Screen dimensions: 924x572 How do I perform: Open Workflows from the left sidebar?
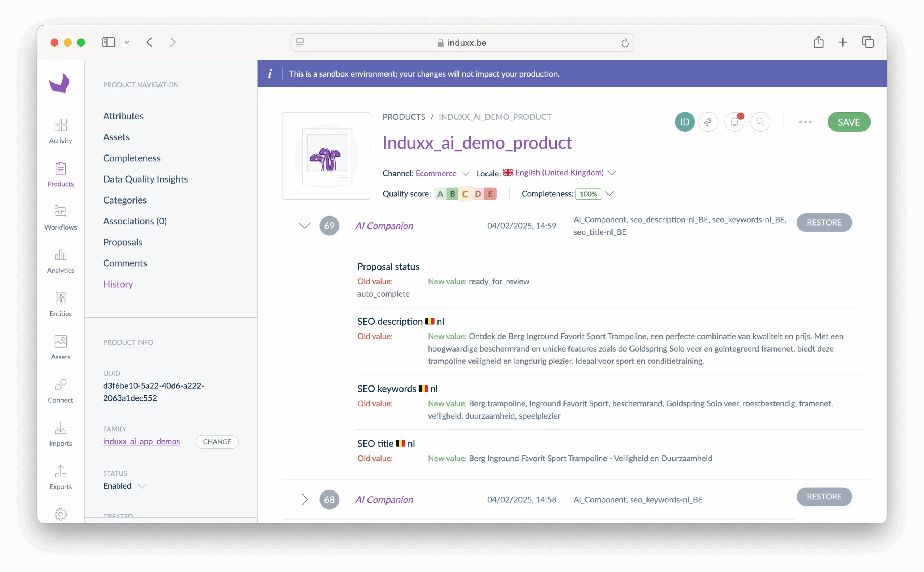click(61, 217)
